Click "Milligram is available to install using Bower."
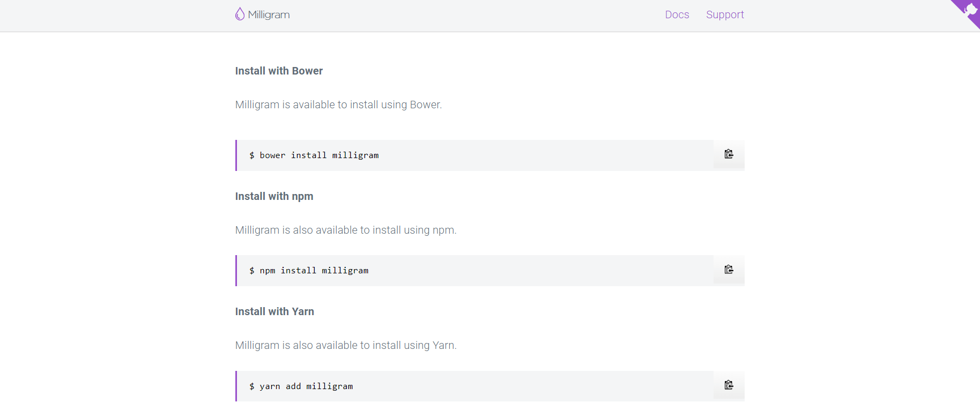Viewport: 980px width, 410px height. pos(338,105)
